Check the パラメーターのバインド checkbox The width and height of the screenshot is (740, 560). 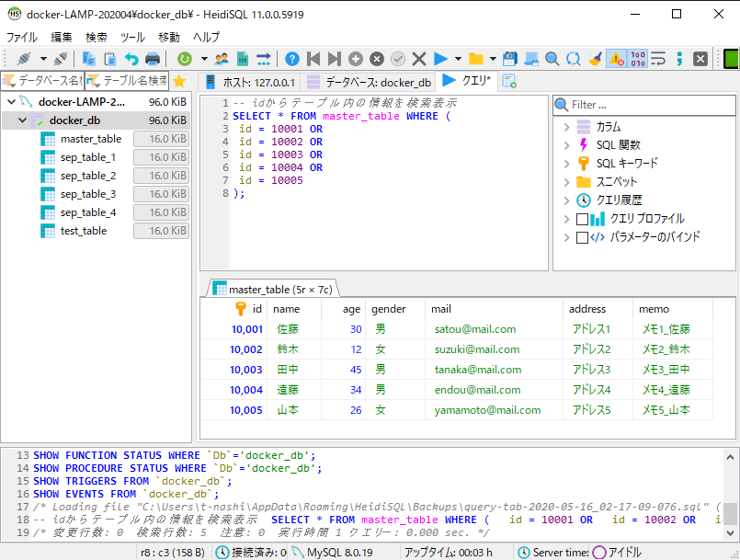pyautogui.click(x=583, y=237)
